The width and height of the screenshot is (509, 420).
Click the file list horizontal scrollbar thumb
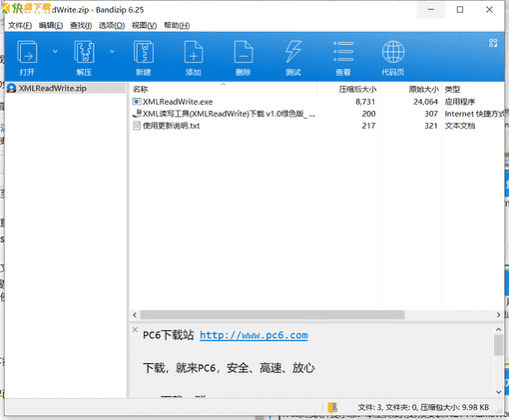click(x=272, y=314)
